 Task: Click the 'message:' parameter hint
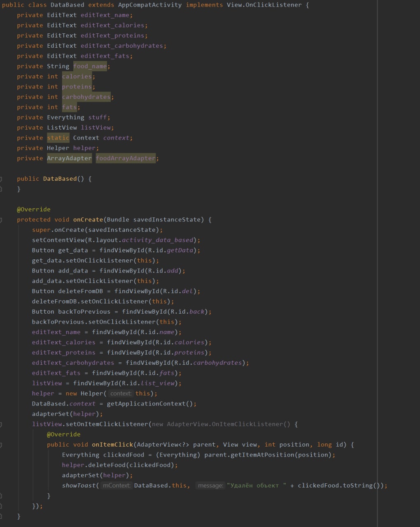(210, 486)
